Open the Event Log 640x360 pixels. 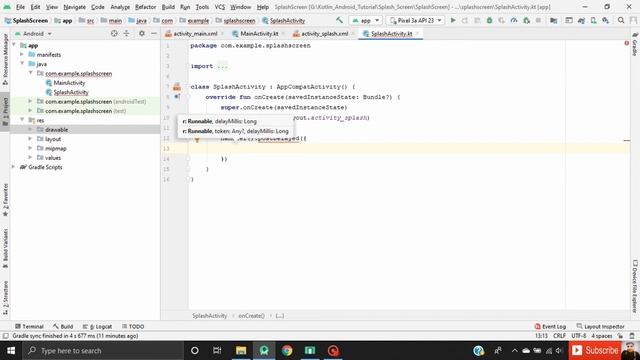(550, 327)
